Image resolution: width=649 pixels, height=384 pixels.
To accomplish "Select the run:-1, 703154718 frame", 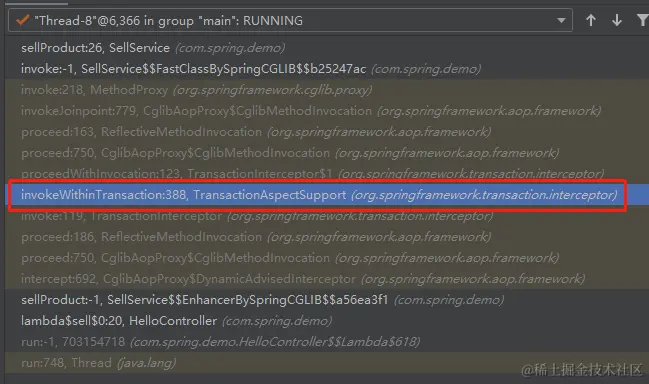I will (x=327, y=342).
